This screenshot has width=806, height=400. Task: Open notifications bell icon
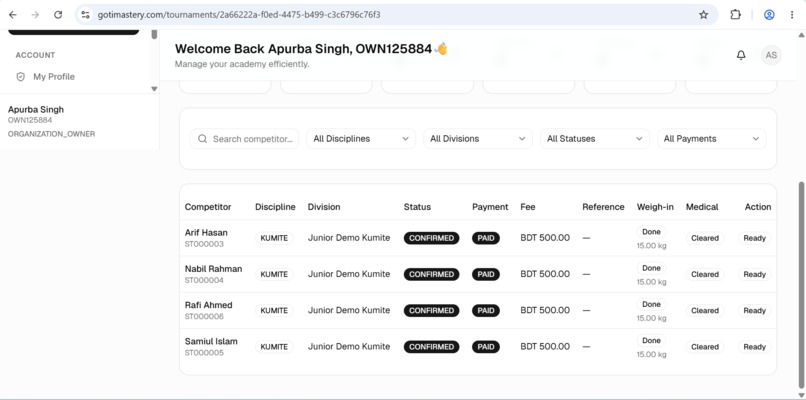click(741, 55)
